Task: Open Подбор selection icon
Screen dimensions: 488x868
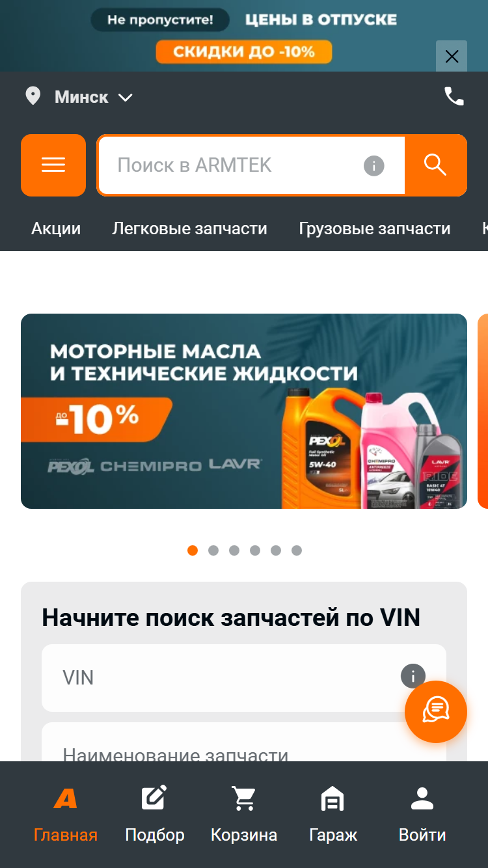Action: [x=154, y=798]
